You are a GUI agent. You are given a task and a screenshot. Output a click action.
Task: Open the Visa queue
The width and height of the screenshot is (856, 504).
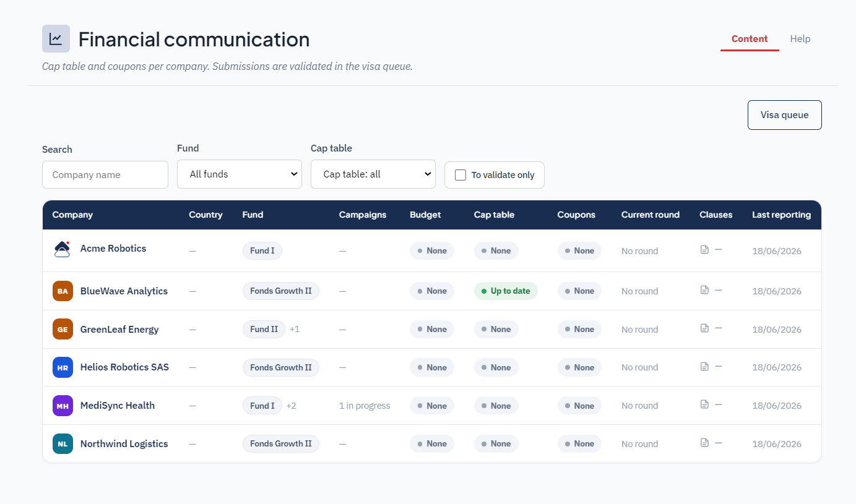[785, 115]
